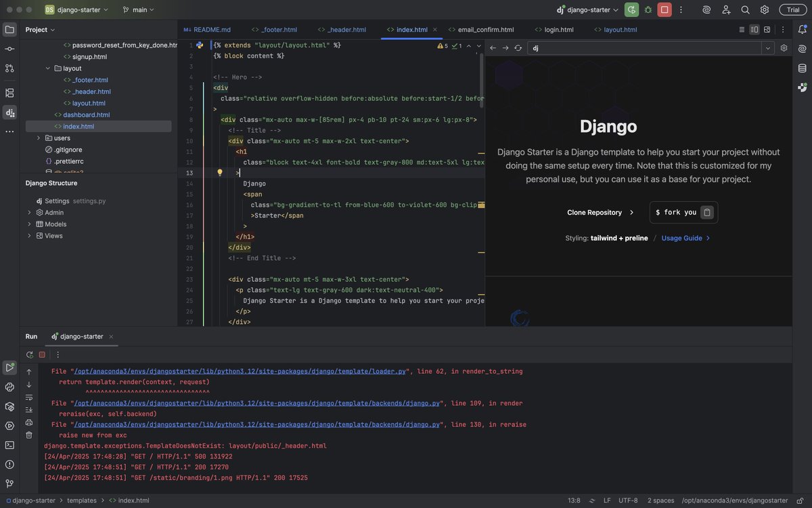Switch to Editor and Preview view mode

pos(754,29)
